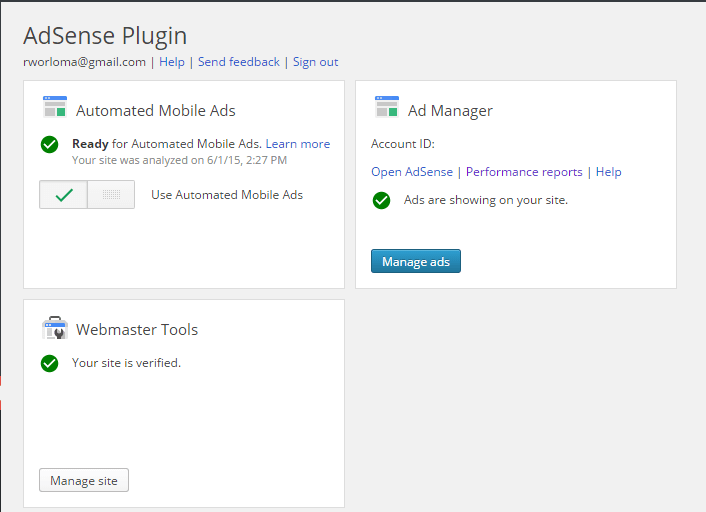Sign out of the AdSense account
The width and height of the screenshot is (706, 512).
315,62
